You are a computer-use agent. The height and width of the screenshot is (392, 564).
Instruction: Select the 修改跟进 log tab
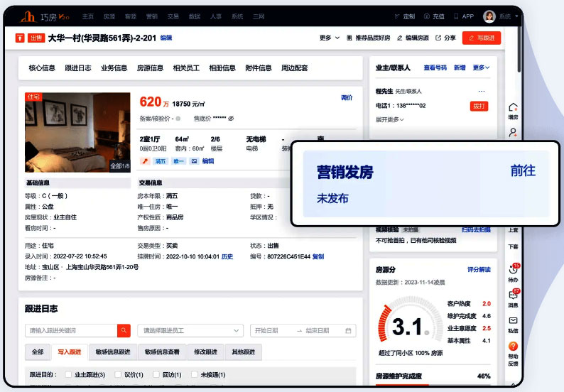click(206, 352)
